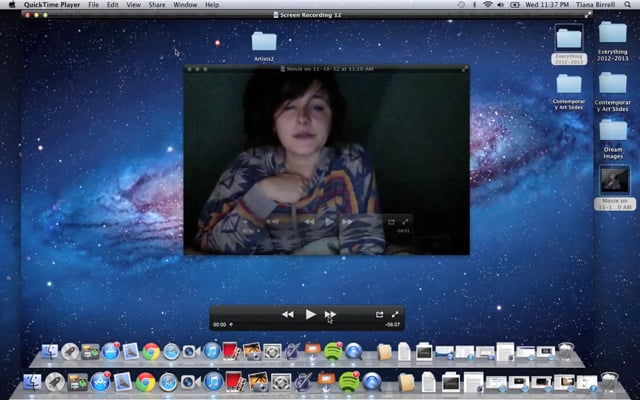The height and width of the screenshot is (400, 640).
Task: Open the Wi-Fi status menu
Action: (x=487, y=4)
